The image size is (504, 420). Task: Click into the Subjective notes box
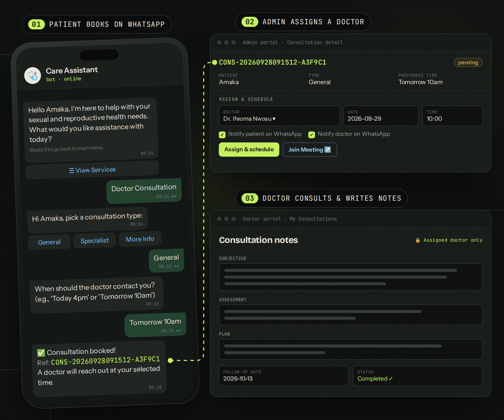pyautogui.click(x=351, y=277)
